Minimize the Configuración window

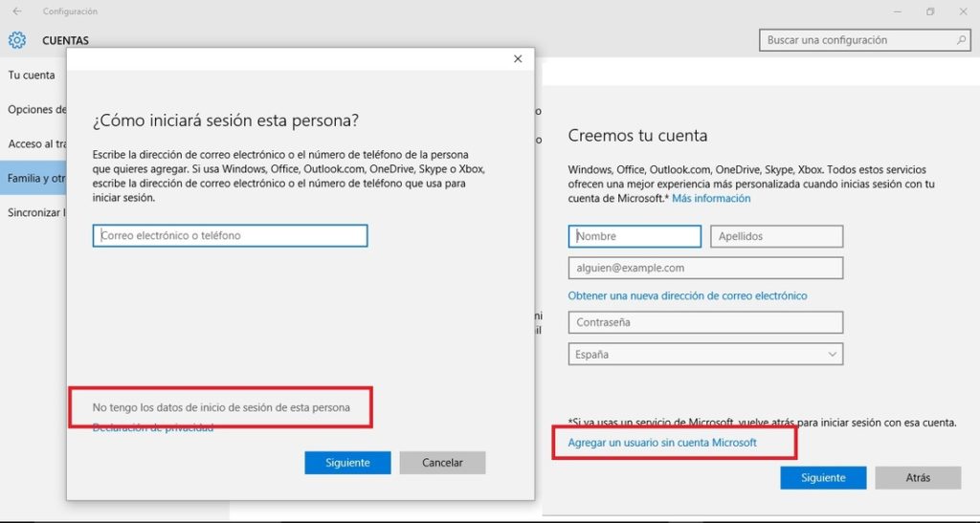coord(898,11)
